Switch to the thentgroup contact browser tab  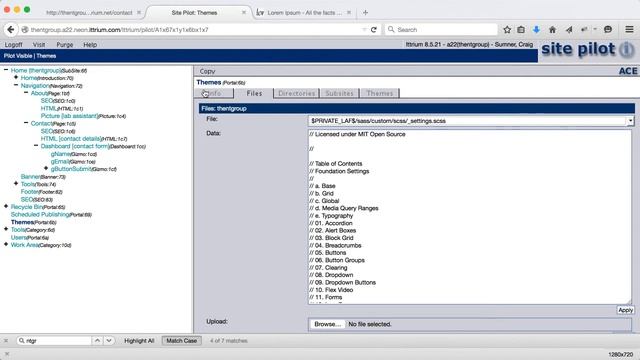89,13
